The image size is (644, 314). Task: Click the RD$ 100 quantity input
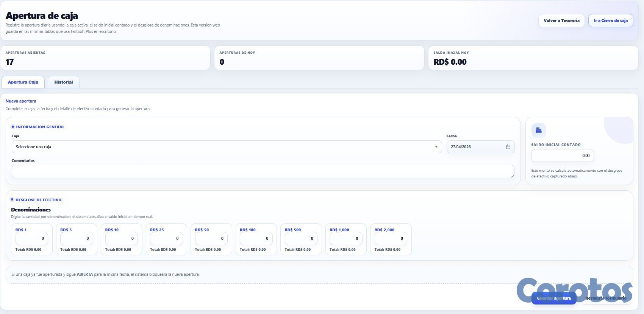click(x=256, y=238)
